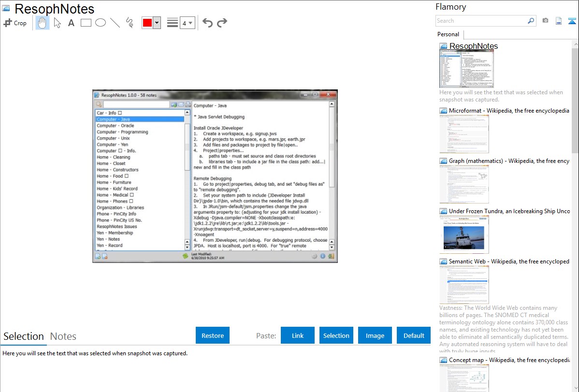This screenshot has height=392, width=579.
Task: Click the large ResophNotes snapshot image
Action: pos(215,176)
